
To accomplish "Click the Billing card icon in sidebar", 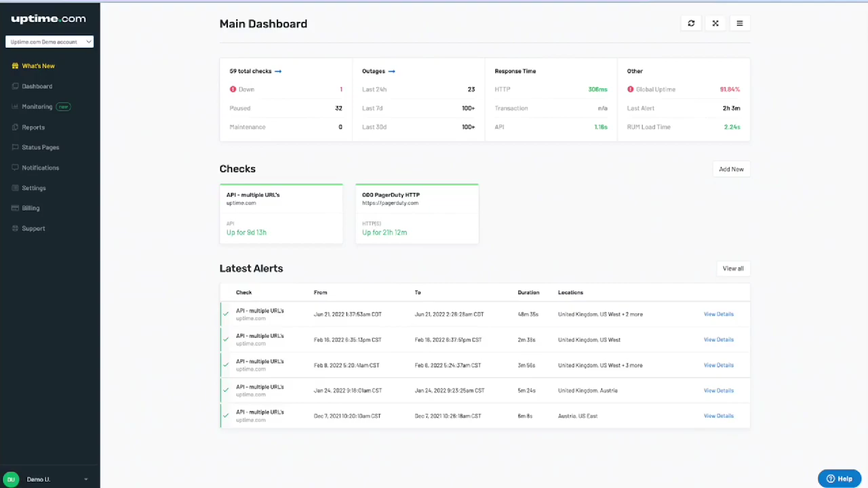I will pyautogui.click(x=15, y=208).
